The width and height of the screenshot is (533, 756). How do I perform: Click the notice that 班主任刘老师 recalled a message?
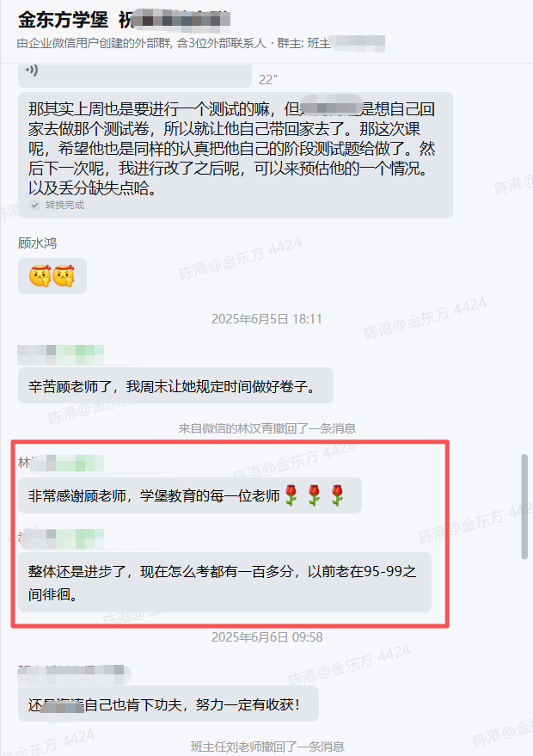tap(267, 747)
